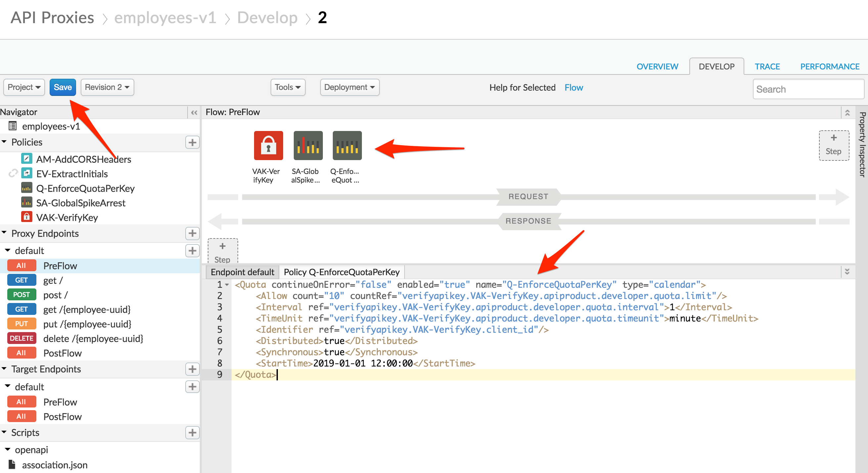Open the Flow help link

[574, 88]
